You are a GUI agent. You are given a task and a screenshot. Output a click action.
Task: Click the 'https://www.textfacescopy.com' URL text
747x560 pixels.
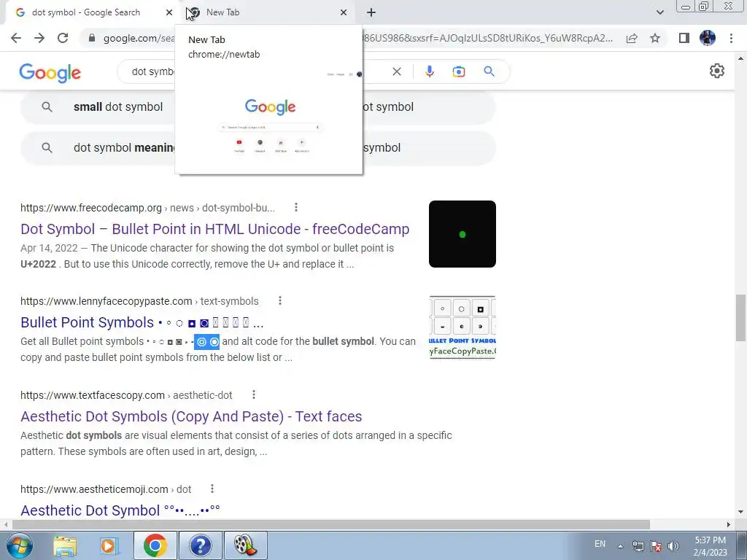tap(93, 395)
